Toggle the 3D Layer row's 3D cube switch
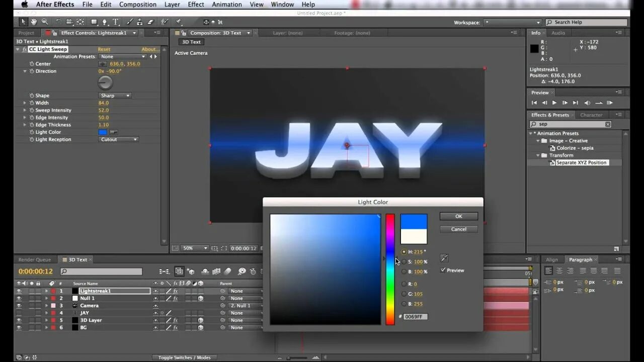The image size is (644, 362). (200, 320)
